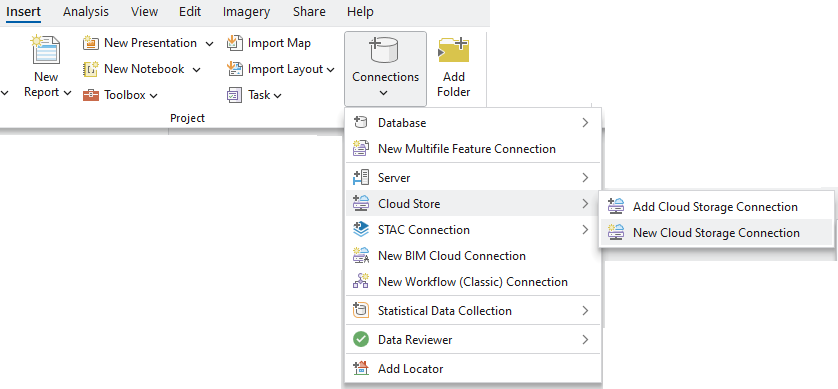Click the Project group label

click(188, 118)
